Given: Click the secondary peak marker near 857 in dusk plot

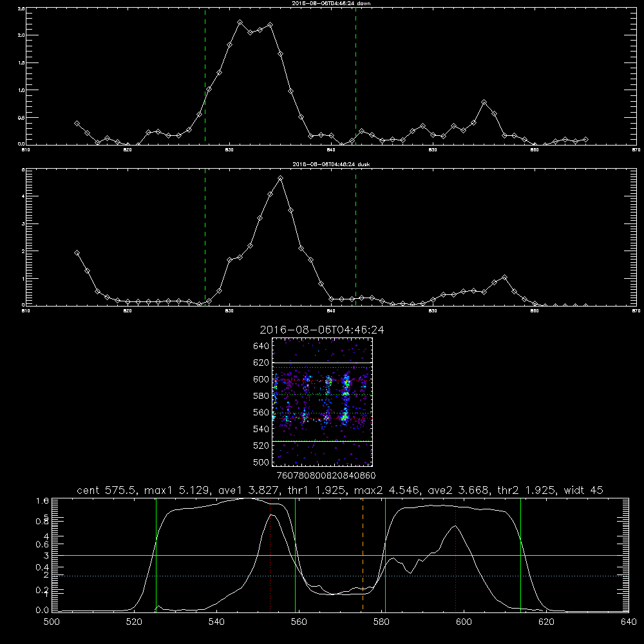Looking at the screenshot, I should tap(505, 277).
